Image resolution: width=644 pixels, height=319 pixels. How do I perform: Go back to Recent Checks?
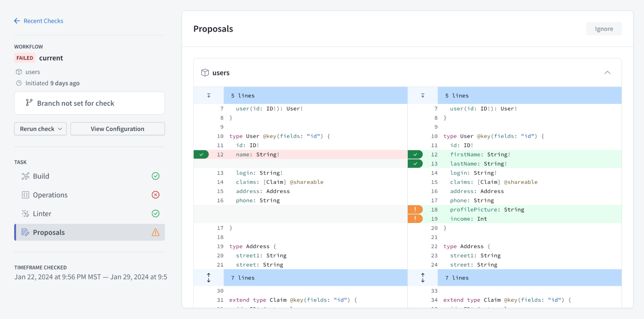[39, 21]
